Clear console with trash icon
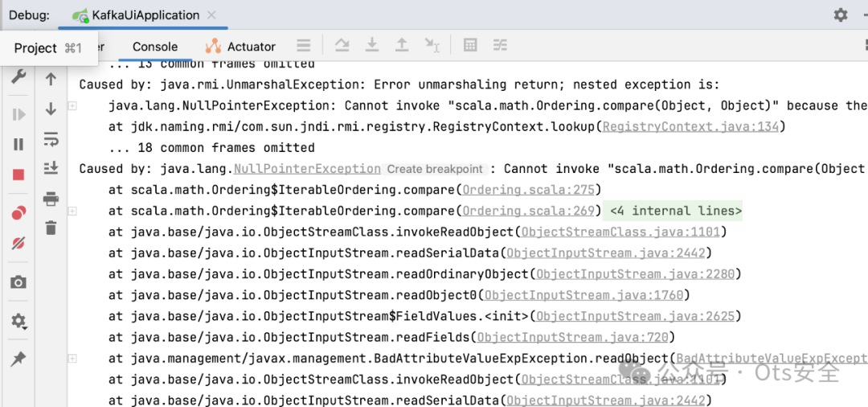Screen dimensions: 868x407 click(51, 227)
